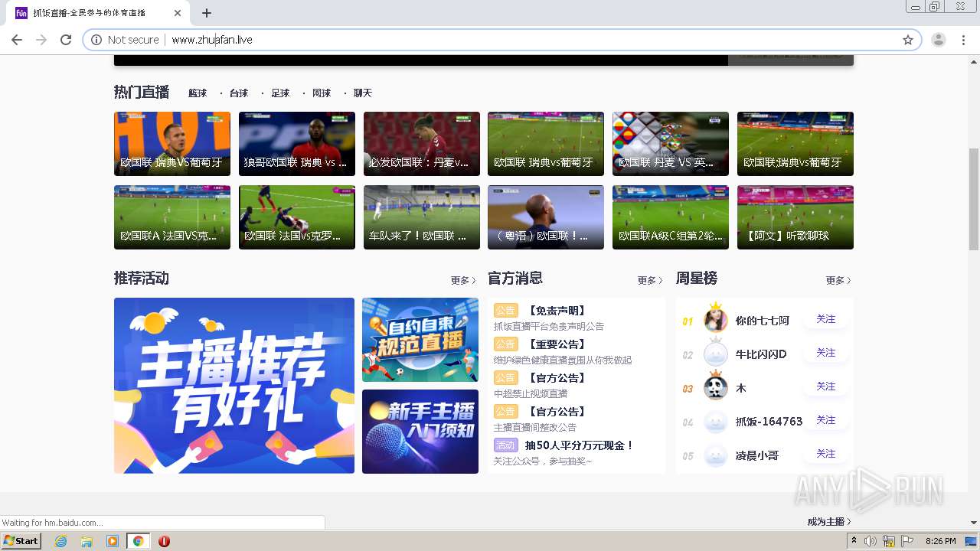980x551 pixels.
Task: Expand 更多 next to 推荐活动
Action: pyautogui.click(x=463, y=281)
